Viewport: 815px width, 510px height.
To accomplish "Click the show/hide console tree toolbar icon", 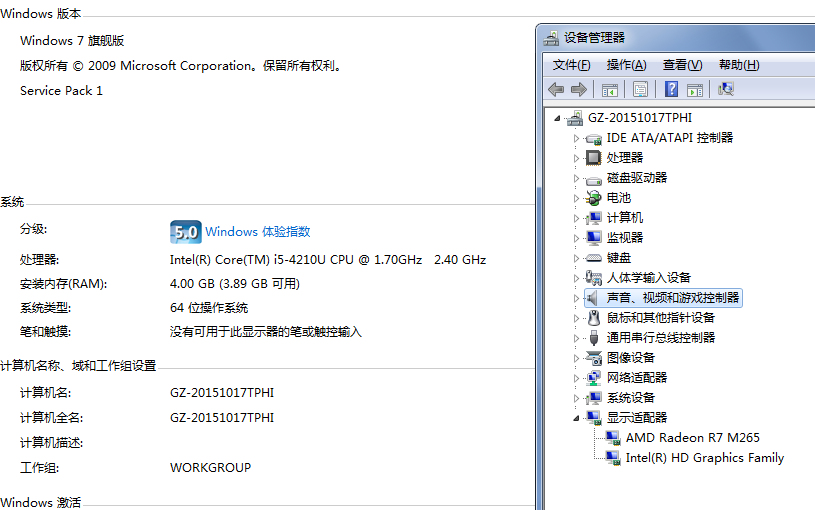I will [x=610, y=90].
